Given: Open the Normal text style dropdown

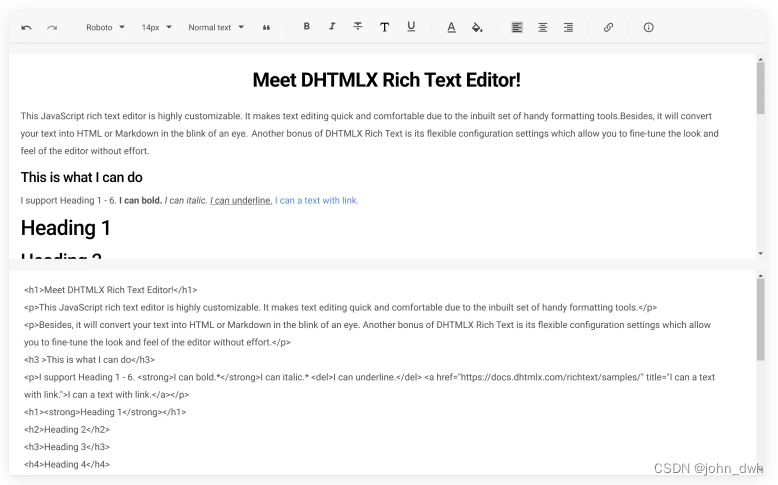Looking at the screenshot, I should (x=216, y=27).
